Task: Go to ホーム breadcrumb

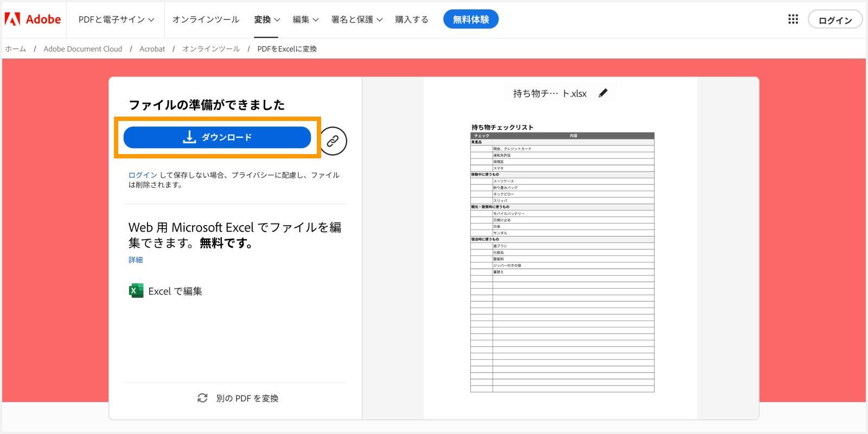Action: pos(16,49)
